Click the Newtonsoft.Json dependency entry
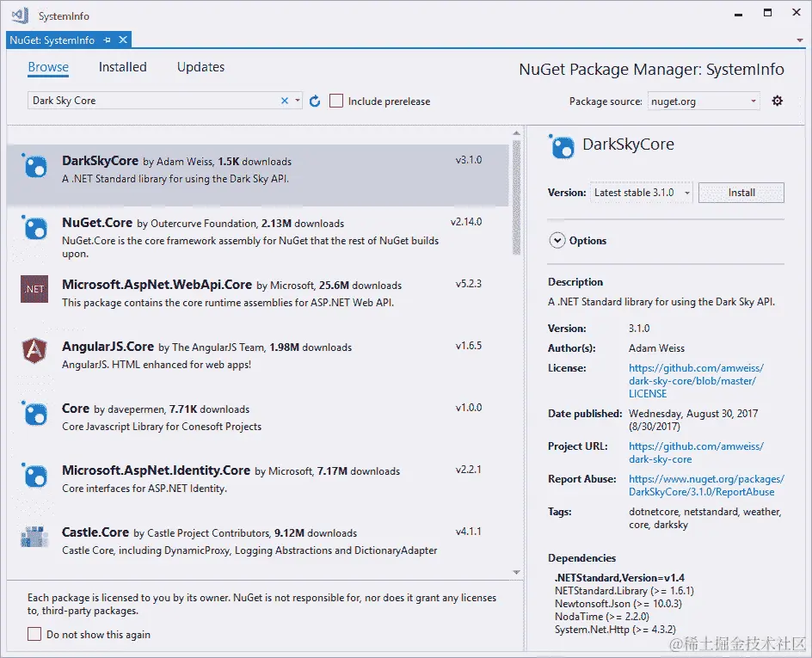 pyautogui.click(x=618, y=604)
